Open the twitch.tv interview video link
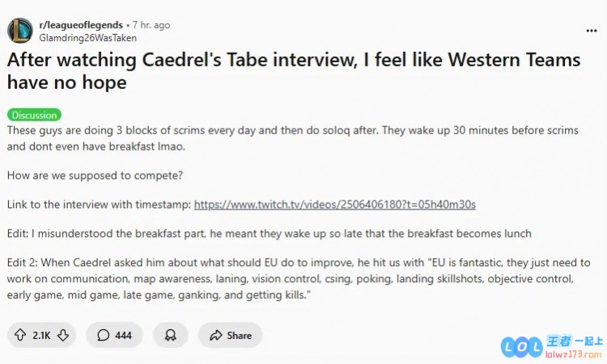This screenshot has height=364, width=607. click(335, 204)
